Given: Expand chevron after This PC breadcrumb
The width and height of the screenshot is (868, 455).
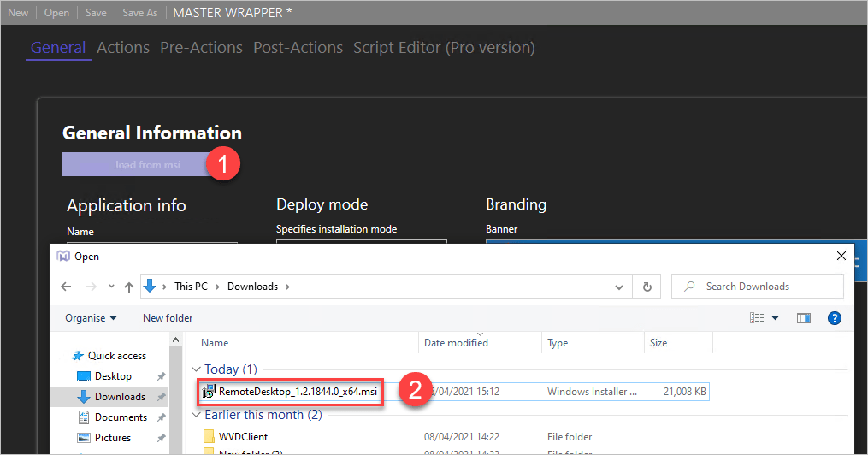Looking at the screenshot, I should click(x=217, y=287).
